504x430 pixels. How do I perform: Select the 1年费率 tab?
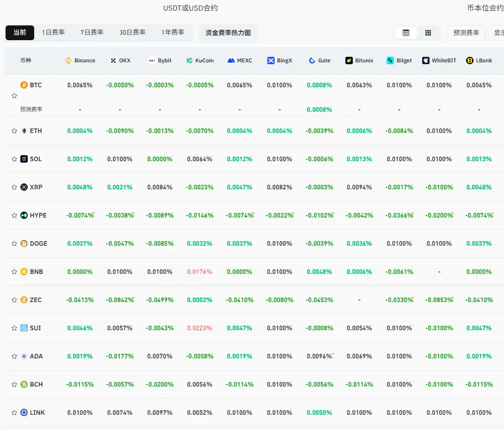[x=173, y=32]
